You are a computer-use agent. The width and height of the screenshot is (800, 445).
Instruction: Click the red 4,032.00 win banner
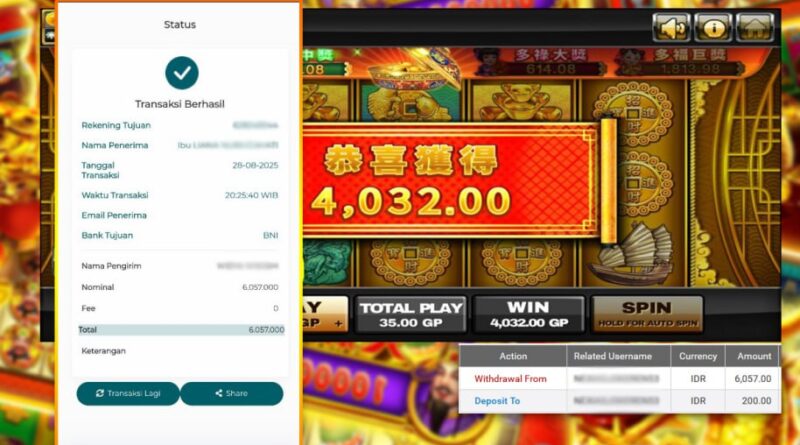click(449, 181)
